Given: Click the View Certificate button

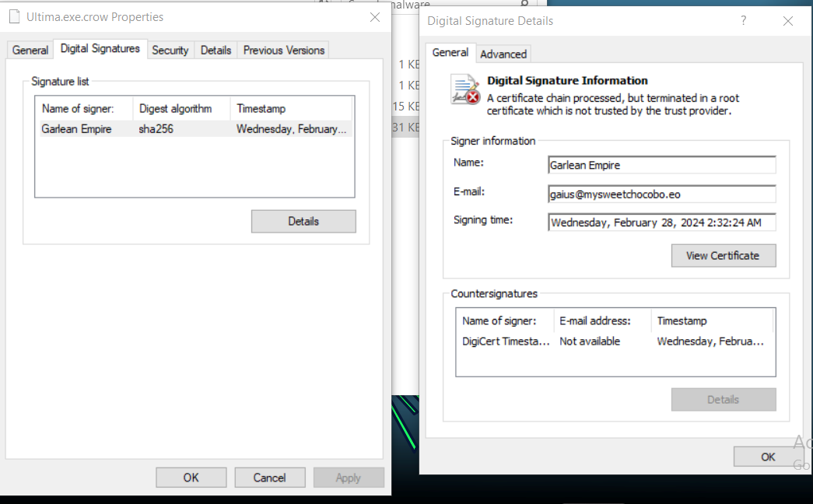Looking at the screenshot, I should [723, 255].
